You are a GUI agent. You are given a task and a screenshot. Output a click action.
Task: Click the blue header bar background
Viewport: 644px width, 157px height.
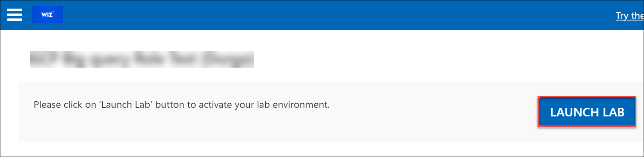tap(328, 15)
